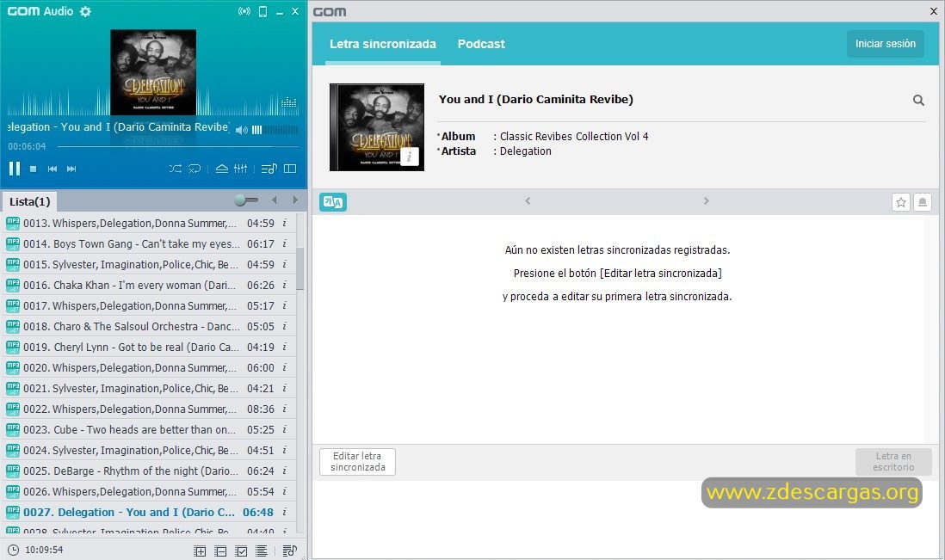Open info for track 0020 Whispers
945x560 pixels.
click(x=285, y=368)
